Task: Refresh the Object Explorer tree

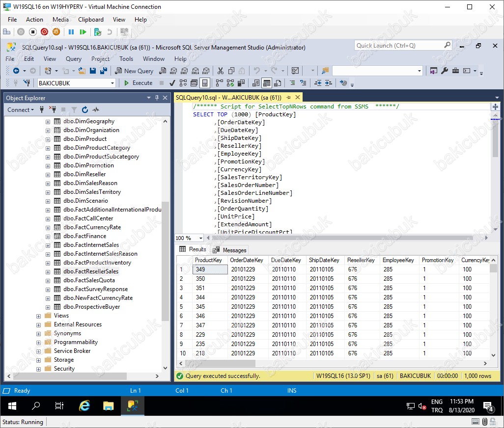Action: pyautogui.click(x=85, y=110)
